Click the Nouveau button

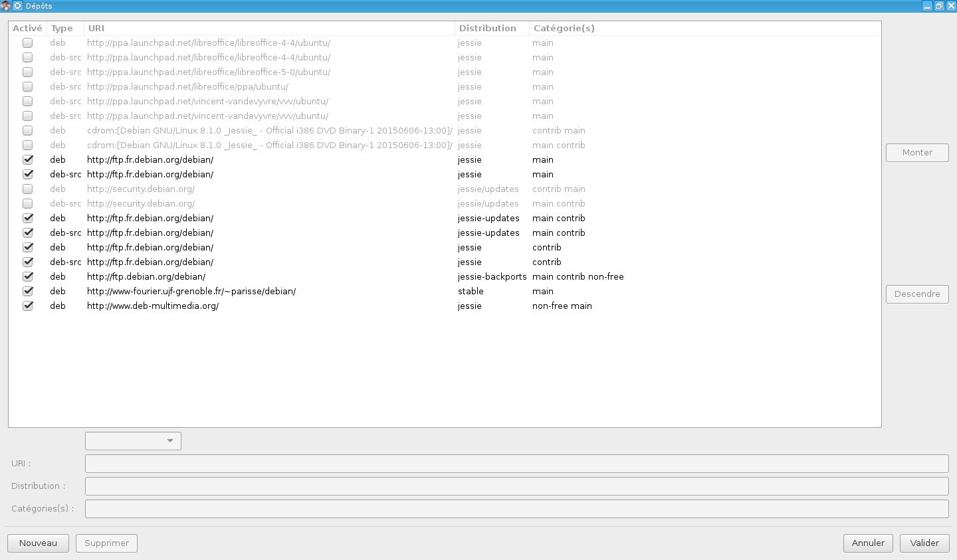pyautogui.click(x=38, y=543)
